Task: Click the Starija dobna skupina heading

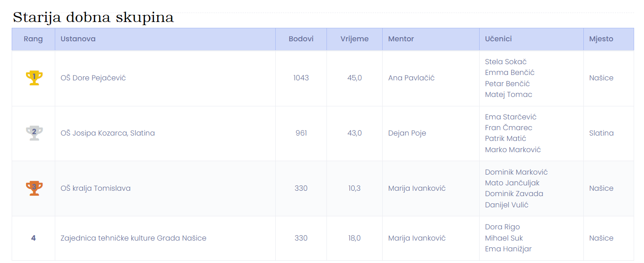Action: click(x=93, y=18)
